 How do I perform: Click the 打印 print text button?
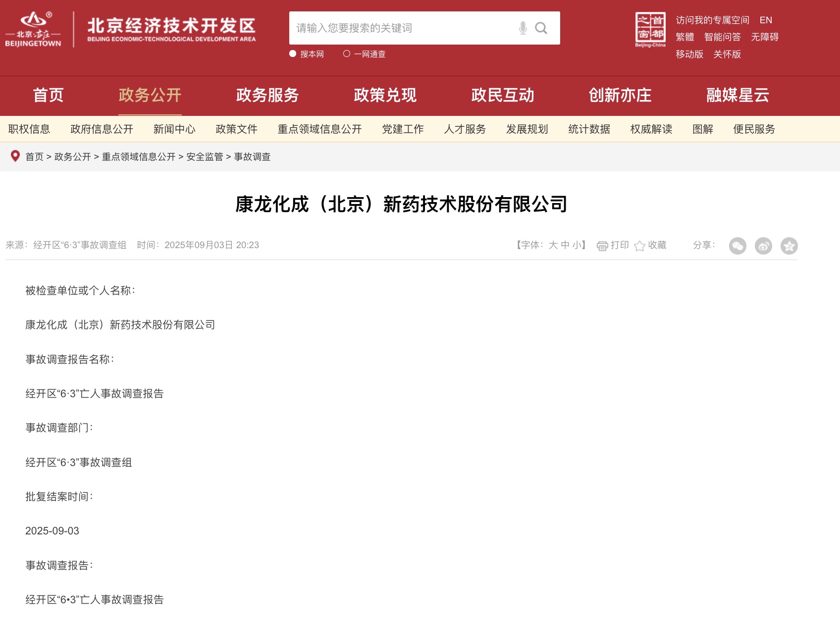[x=620, y=245]
